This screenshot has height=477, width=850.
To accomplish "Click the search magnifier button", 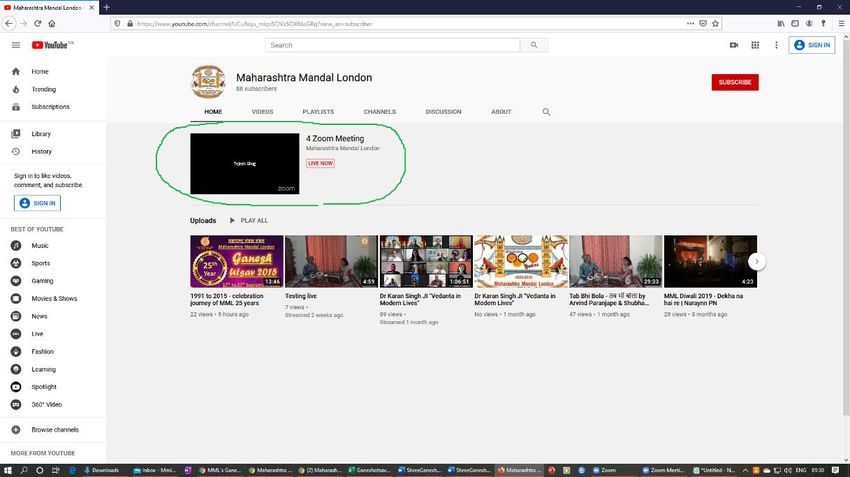I will tap(534, 45).
